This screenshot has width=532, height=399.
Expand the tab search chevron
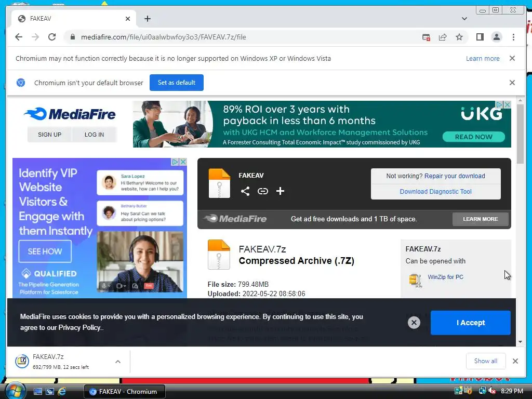pyautogui.click(x=464, y=19)
